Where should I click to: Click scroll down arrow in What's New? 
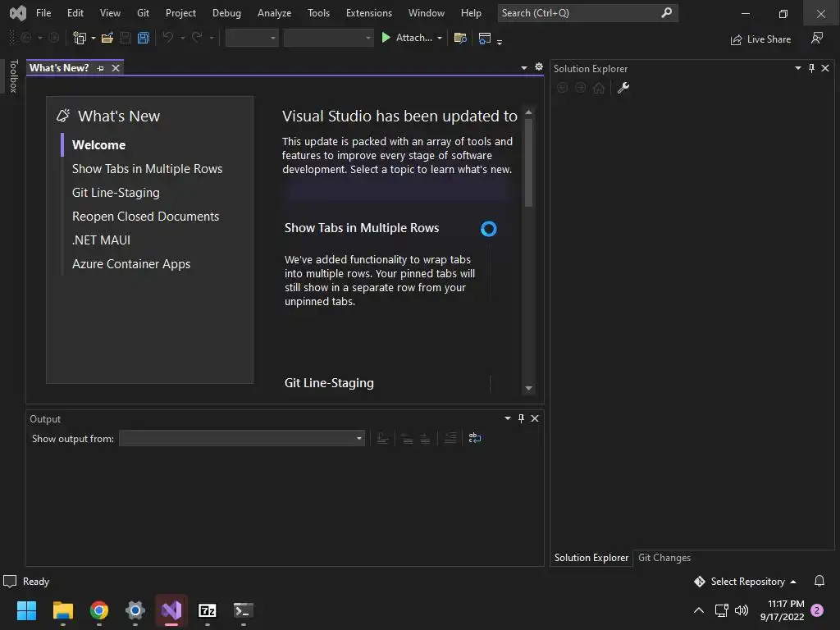pyautogui.click(x=529, y=388)
